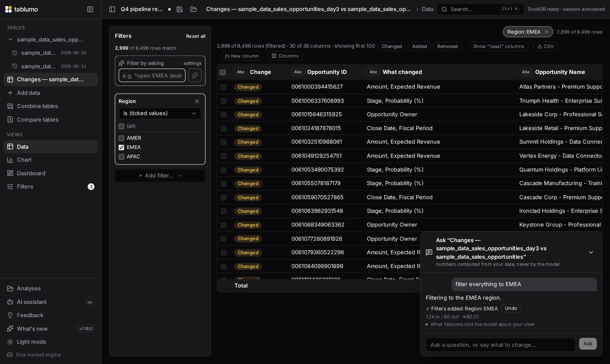Image resolution: width=610 pixels, height=364 pixels.
Task: Switch to the Dashboard view
Action: click(51, 173)
